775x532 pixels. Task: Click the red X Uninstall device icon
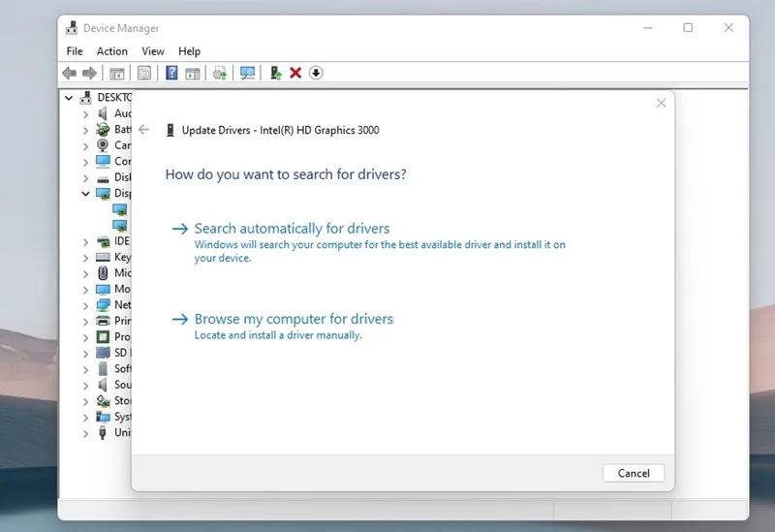tap(295, 74)
